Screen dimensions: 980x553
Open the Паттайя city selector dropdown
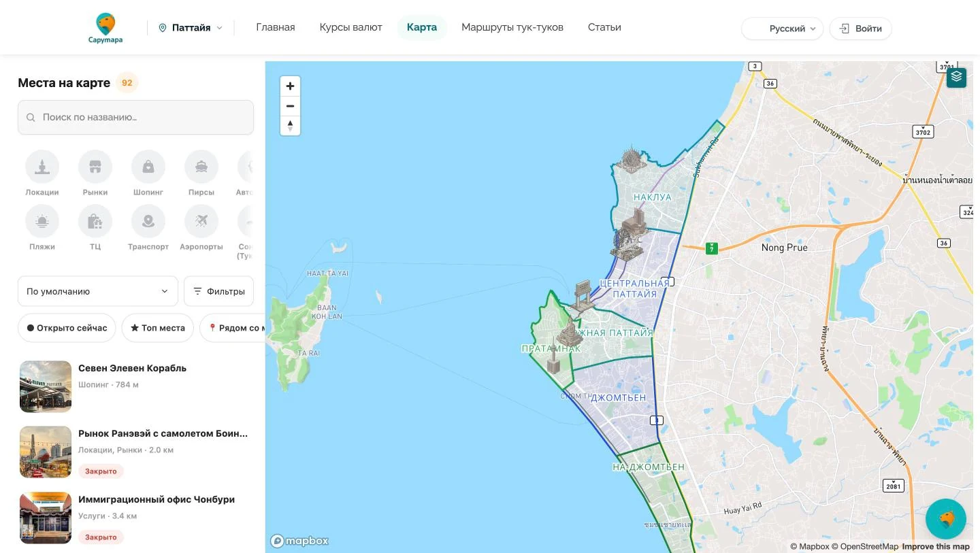click(x=191, y=28)
